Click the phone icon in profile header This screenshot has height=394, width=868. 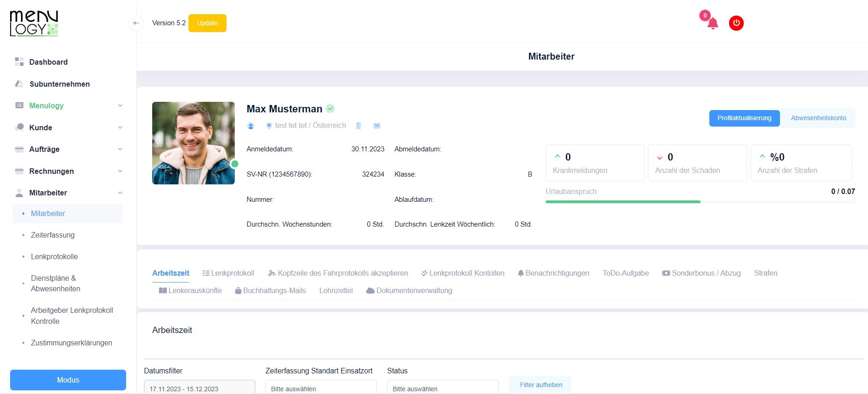click(x=359, y=126)
